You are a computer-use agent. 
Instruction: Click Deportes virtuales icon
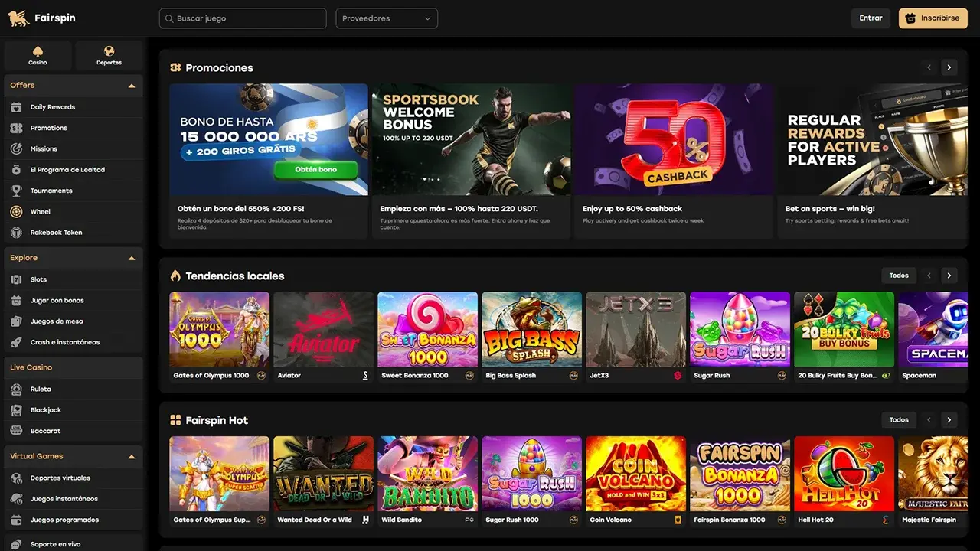(16, 478)
